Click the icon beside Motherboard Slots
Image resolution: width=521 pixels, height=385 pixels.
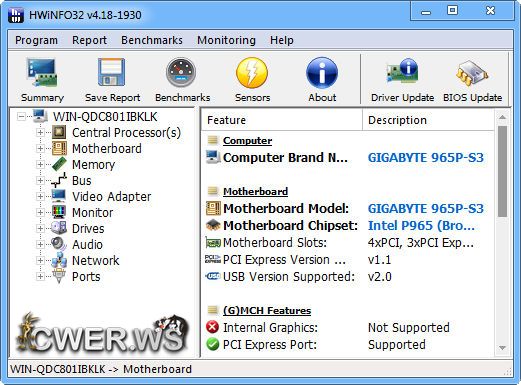213,242
